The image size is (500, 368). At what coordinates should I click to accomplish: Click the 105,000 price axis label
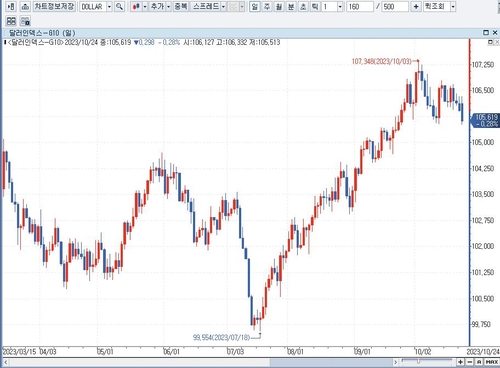click(482, 142)
